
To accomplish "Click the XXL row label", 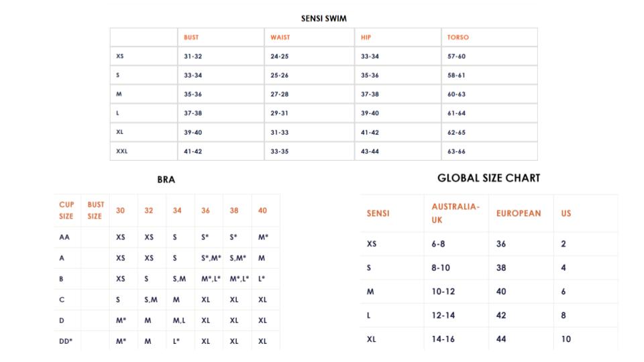I will point(121,152).
